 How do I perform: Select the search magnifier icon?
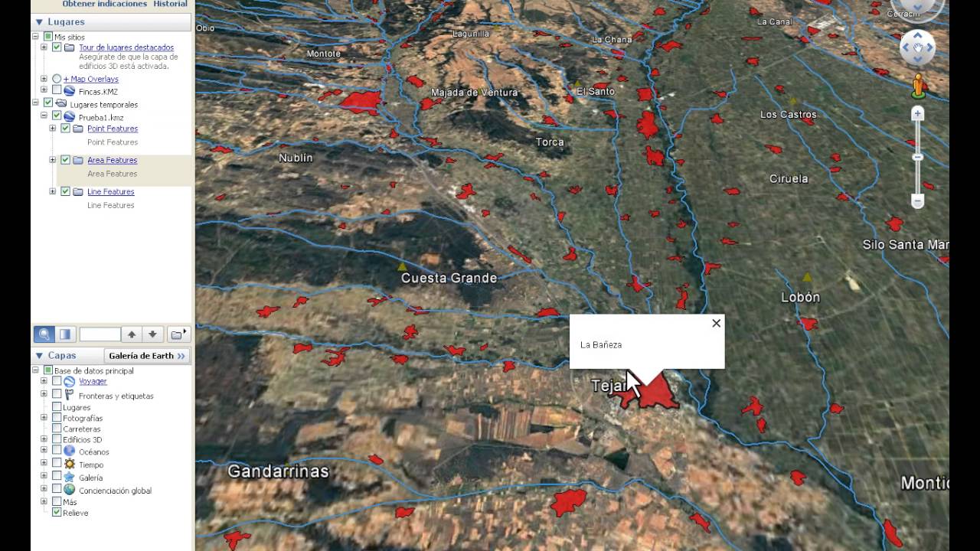click(x=42, y=334)
